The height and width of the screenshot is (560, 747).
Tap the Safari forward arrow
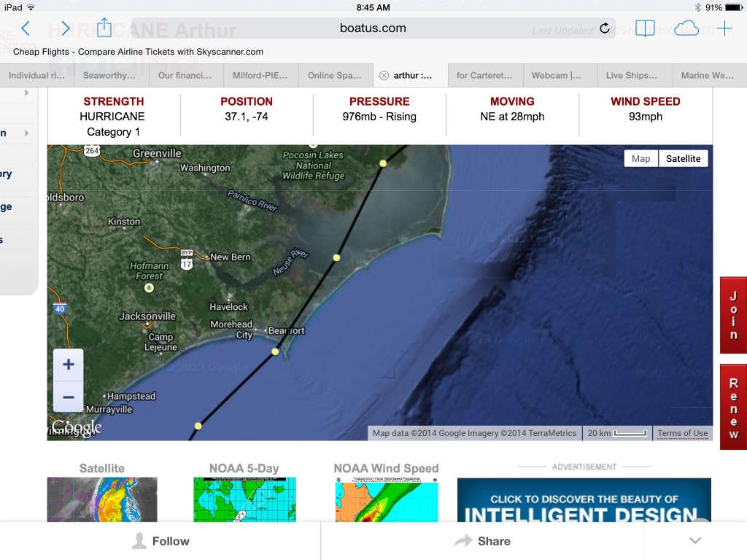click(65, 28)
